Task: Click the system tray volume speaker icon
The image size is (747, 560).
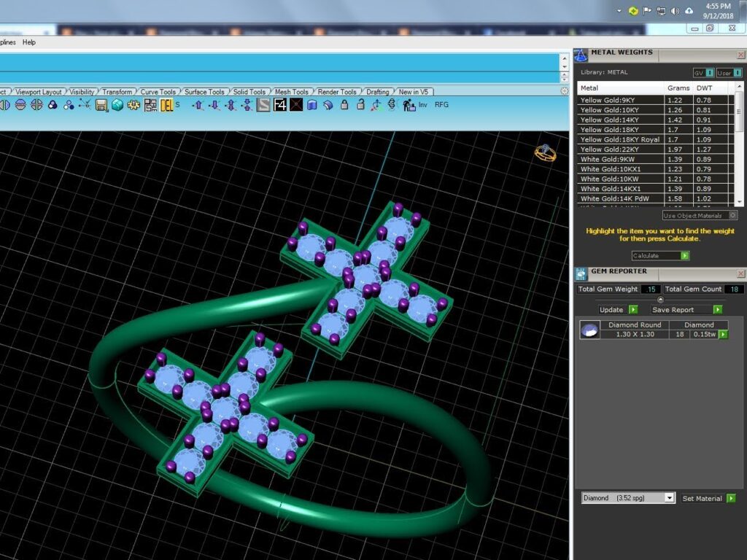Action: pyautogui.click(x=675, y=11)
